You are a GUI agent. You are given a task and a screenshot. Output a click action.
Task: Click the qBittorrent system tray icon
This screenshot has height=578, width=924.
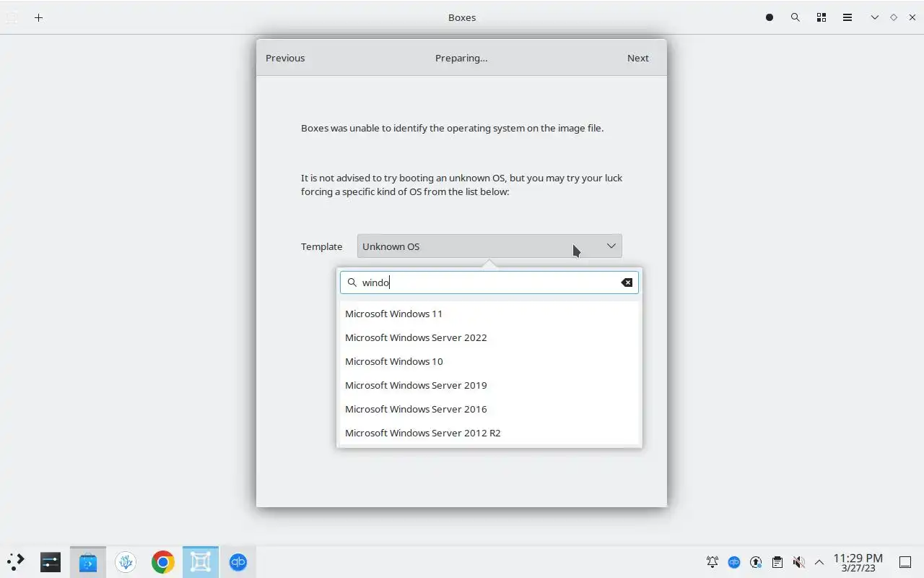(x=734, y=562)
